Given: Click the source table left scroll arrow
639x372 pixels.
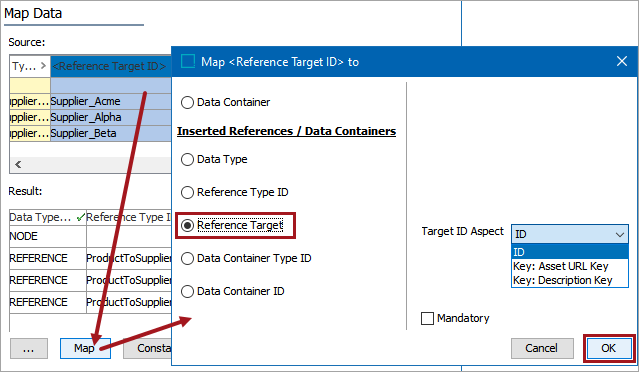Looking at the screenshot, I should pos(18,165).
